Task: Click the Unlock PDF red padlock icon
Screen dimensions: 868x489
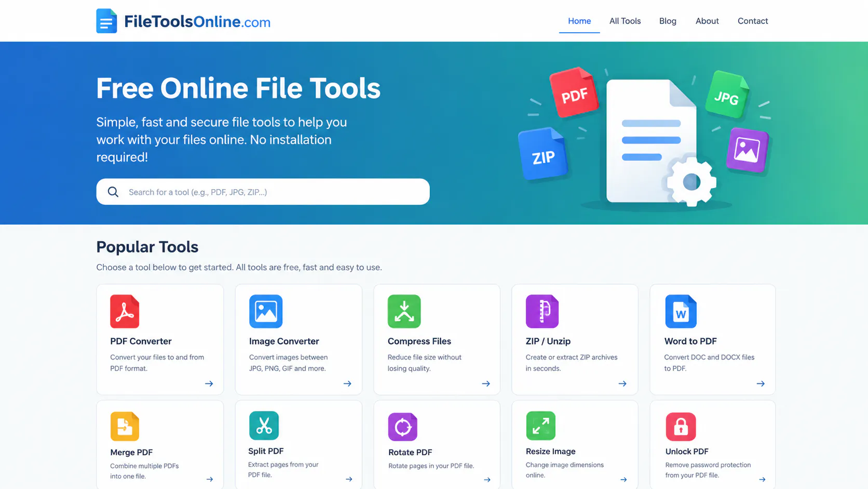Action: [681, 427]
